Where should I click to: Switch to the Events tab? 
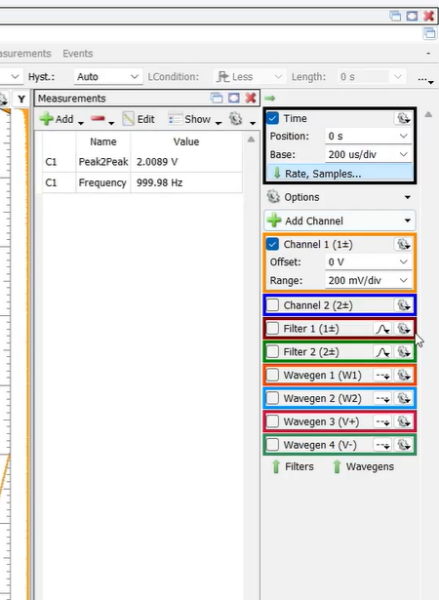[78, 54]
